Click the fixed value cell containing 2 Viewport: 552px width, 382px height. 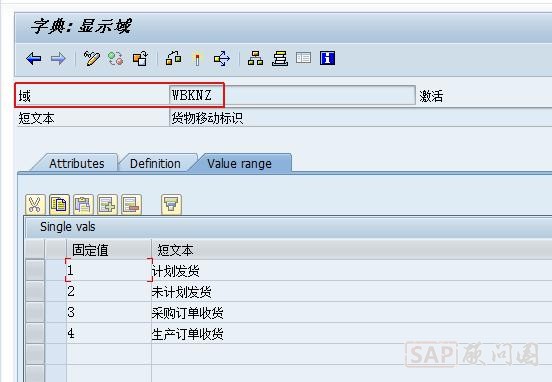click(109, 291)
